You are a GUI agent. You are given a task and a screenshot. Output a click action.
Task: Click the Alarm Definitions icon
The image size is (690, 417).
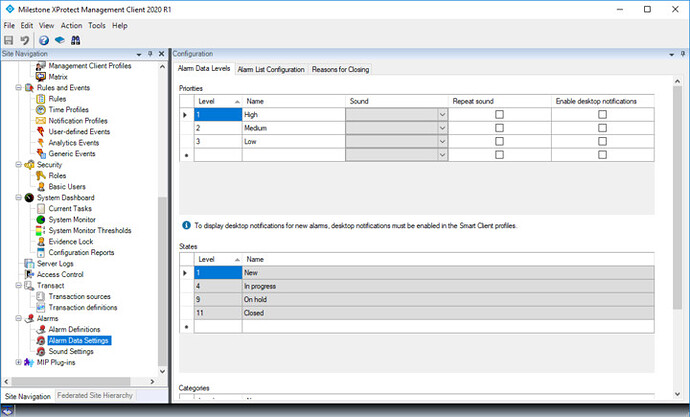[40, 329]
